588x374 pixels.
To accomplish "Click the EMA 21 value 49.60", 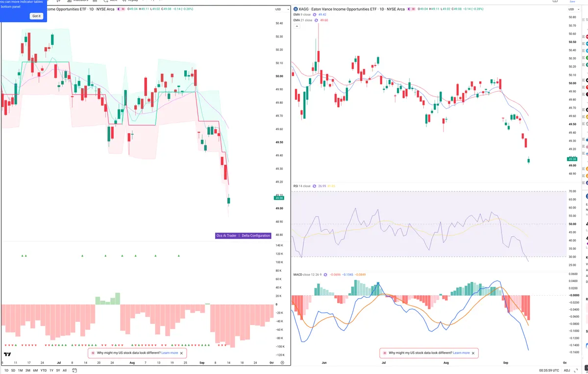I will point(324,20).
